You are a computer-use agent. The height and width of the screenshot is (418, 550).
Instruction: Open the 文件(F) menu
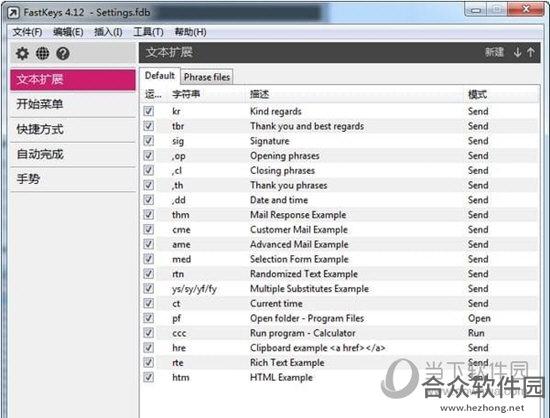click(x=27, y=32)
